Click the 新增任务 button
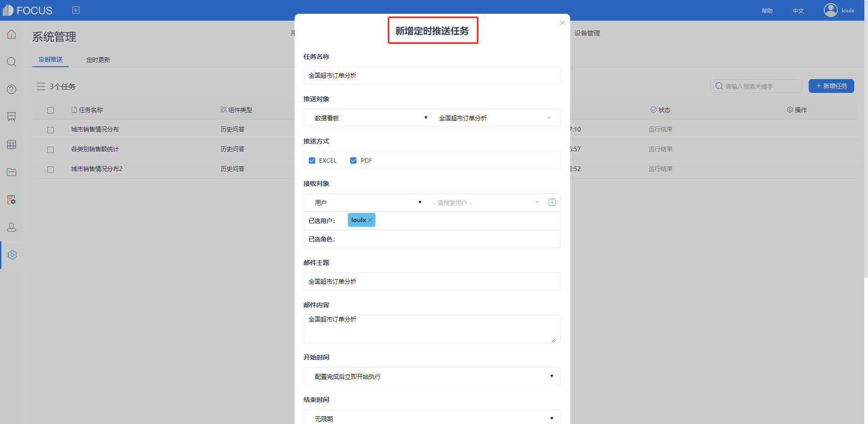The image size is (868, 424). point(831,86)
